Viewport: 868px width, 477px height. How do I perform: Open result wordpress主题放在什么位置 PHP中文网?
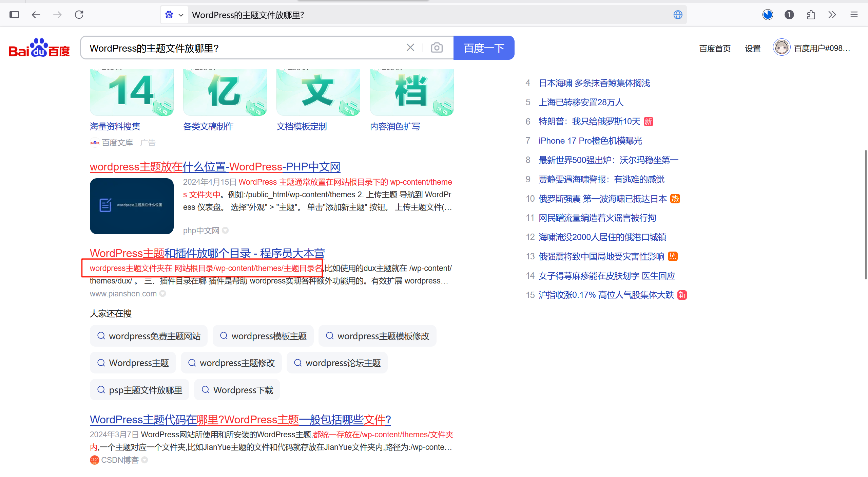pos(215,167)
